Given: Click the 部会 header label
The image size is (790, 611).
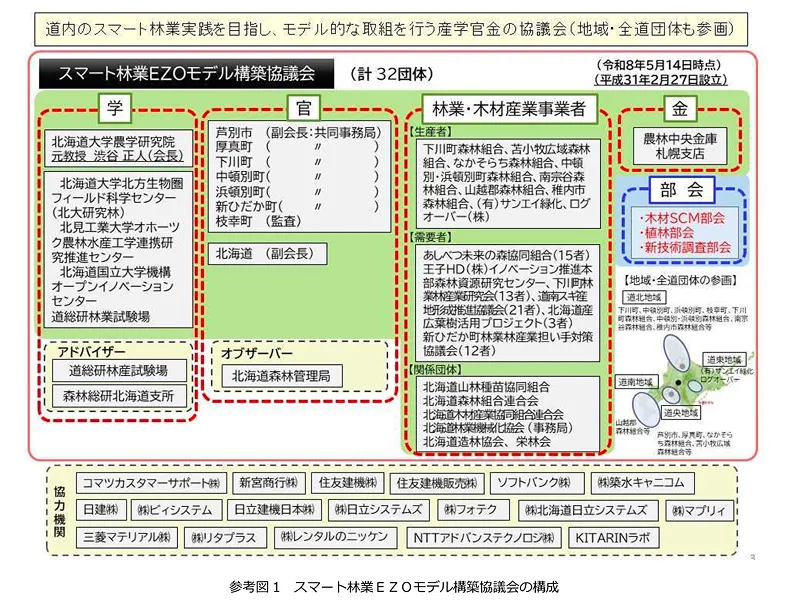Looking at the screenshot, I should click(682, 190).
